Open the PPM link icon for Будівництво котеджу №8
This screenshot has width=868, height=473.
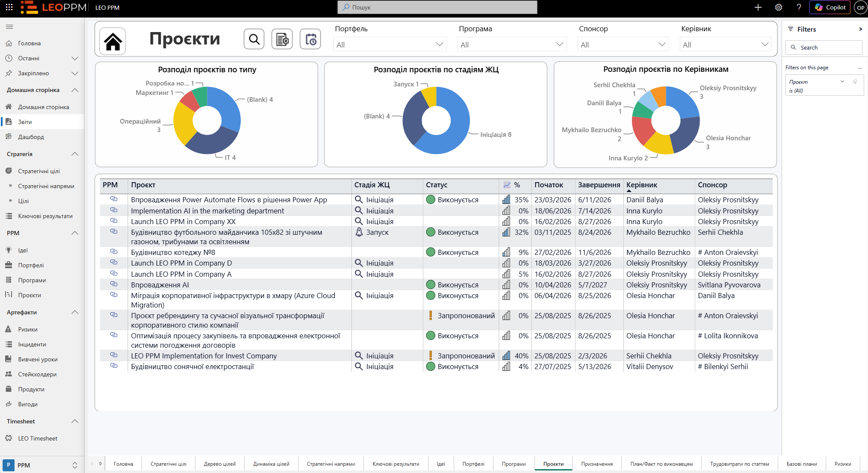point(114,251)
